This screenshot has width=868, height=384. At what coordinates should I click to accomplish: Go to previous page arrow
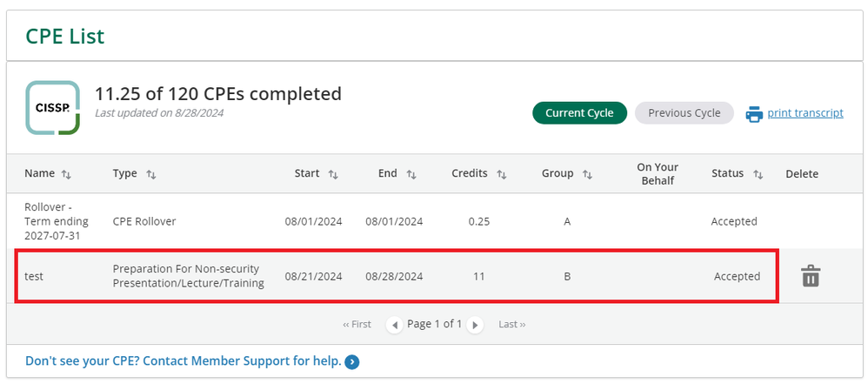click(395, 325)
